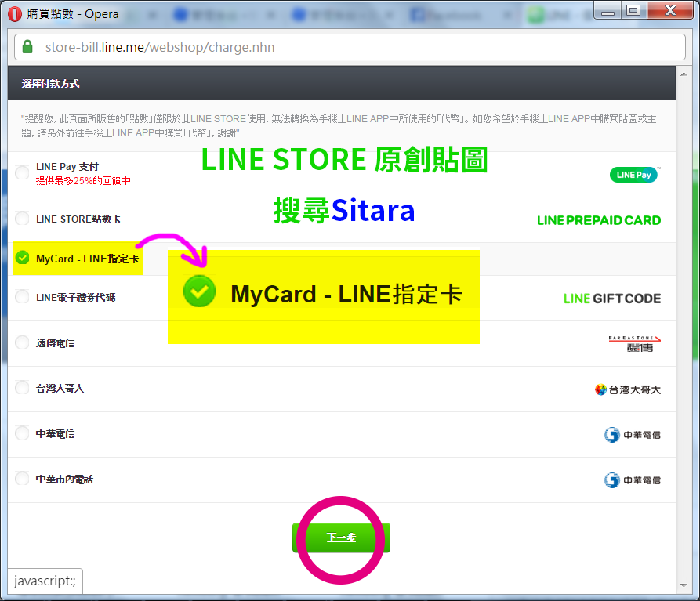The height and width of the screenshot is (601, 700).
Task: Click the 'LINE Pay 支付' label text
Action: point(67,167)
